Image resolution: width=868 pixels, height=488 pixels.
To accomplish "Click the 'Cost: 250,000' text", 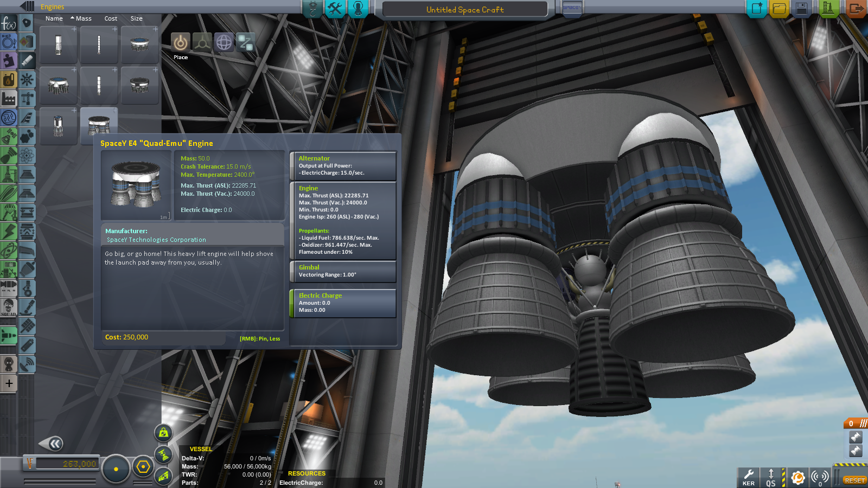I will [x=126, y=337].
